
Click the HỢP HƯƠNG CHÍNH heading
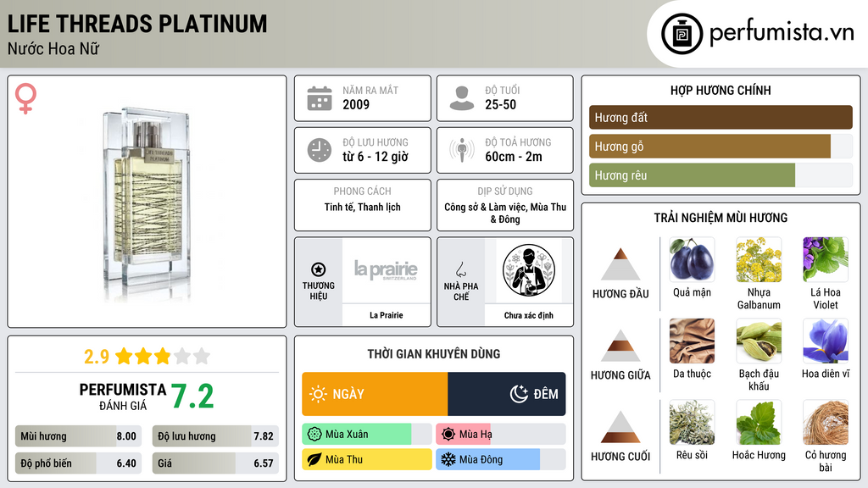pyautogui.click(x=721, y=90)
